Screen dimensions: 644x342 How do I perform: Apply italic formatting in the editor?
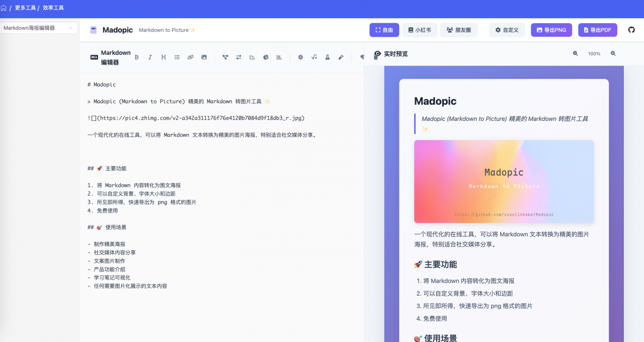pyautogui.click(x=150, y=57)
